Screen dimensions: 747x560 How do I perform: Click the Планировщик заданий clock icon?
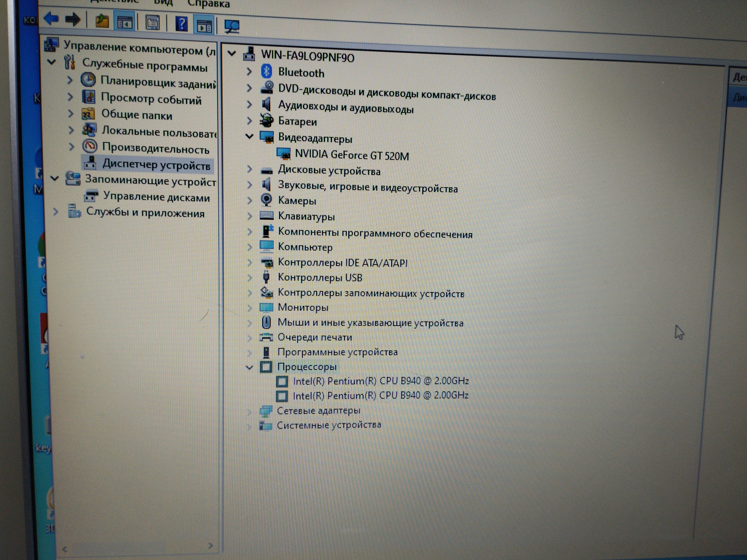pyautogui.click(x=88, y=80)
